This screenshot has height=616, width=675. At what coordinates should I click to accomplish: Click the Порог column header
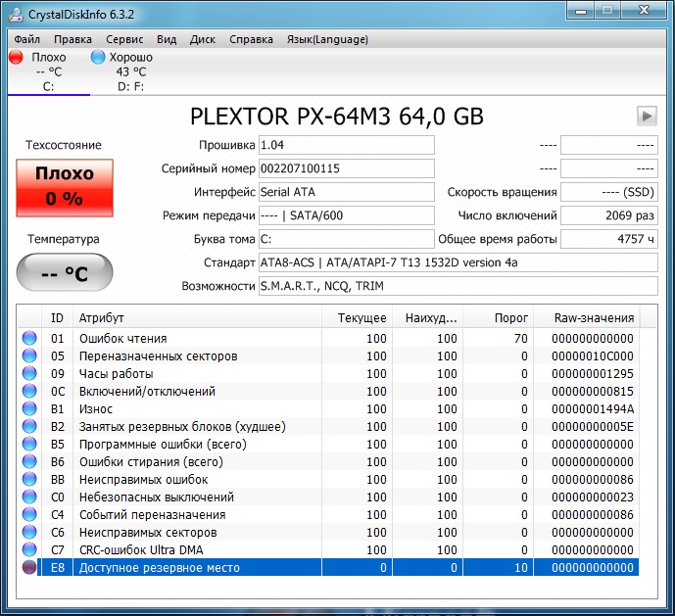tap(499, 317)
